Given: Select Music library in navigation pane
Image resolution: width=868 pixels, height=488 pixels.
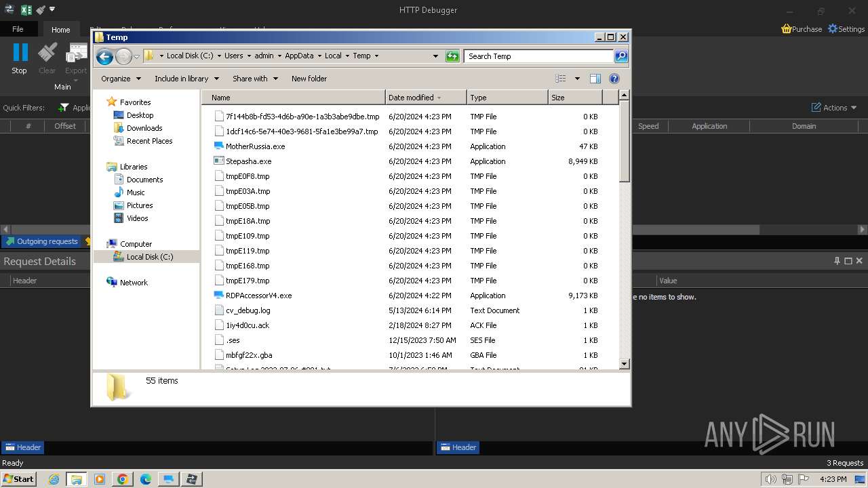Looking at the screenshot, I should point(136,192).
